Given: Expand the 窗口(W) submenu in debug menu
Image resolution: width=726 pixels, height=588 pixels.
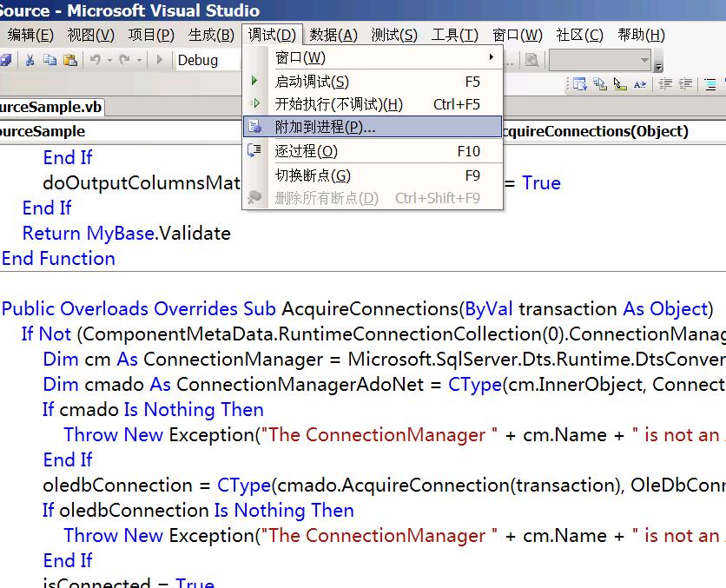Looking at the screenshot, I should pyautogui.click(x=373, y=57).
